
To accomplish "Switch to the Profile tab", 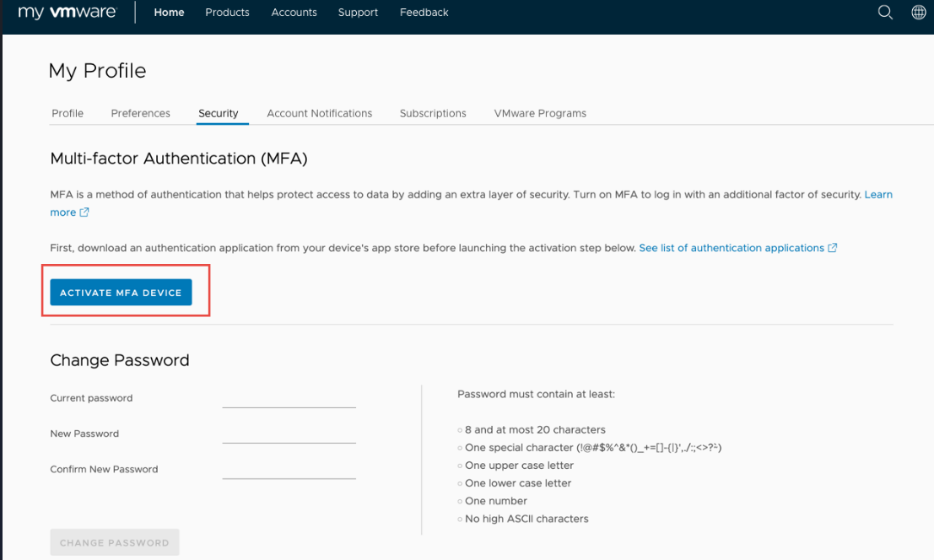I will pyautogui.click(x=67, y=113).
